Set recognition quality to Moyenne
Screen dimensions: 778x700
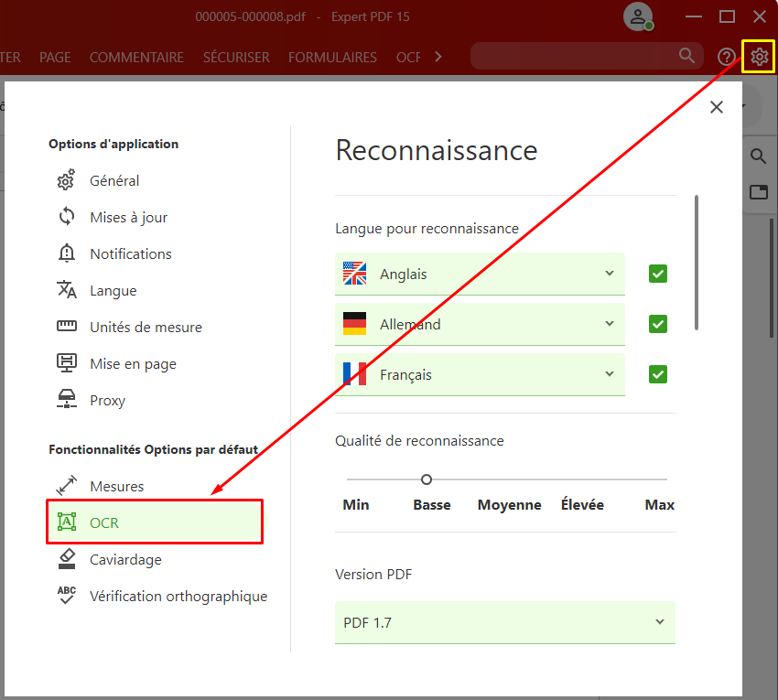pyautogui.click(x=509, y=504)
